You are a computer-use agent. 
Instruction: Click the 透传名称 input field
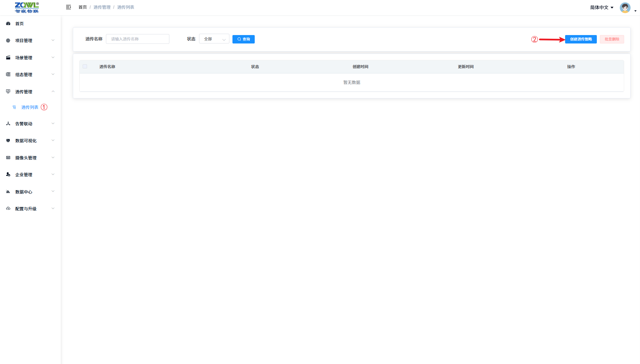138,39
